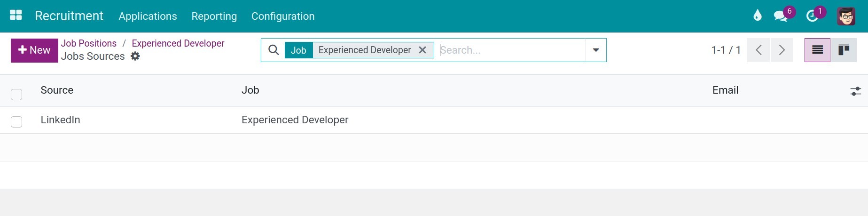Switch to list view

817,50
